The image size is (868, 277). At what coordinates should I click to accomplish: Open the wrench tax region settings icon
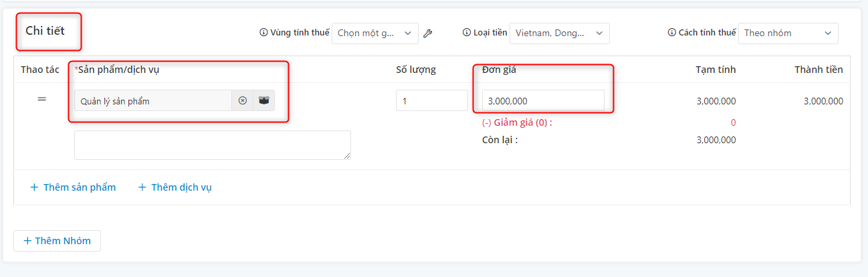[429, 33]
